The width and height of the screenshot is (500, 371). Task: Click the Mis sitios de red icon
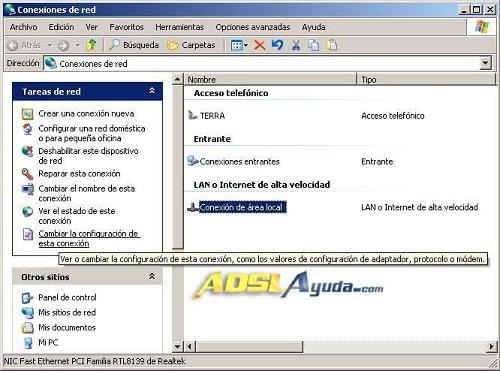[x=27, y=313]
